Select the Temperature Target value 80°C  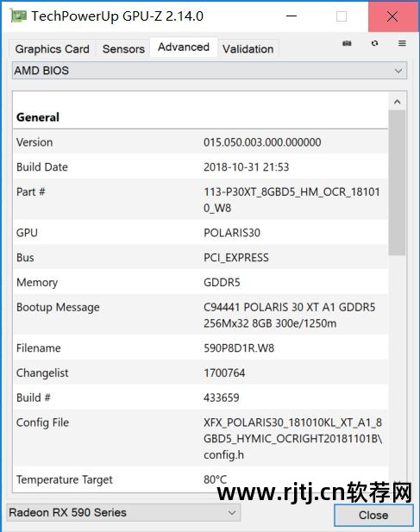(215, 479)
